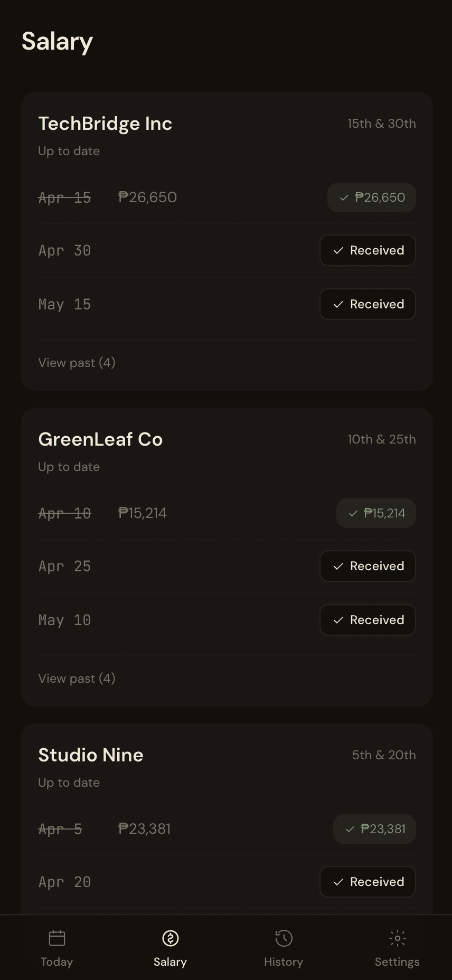Click the checked ₱26,650 TechBridge amount badge
The height and width of the screenshot is (980, 452).
(x=372, y=197)
